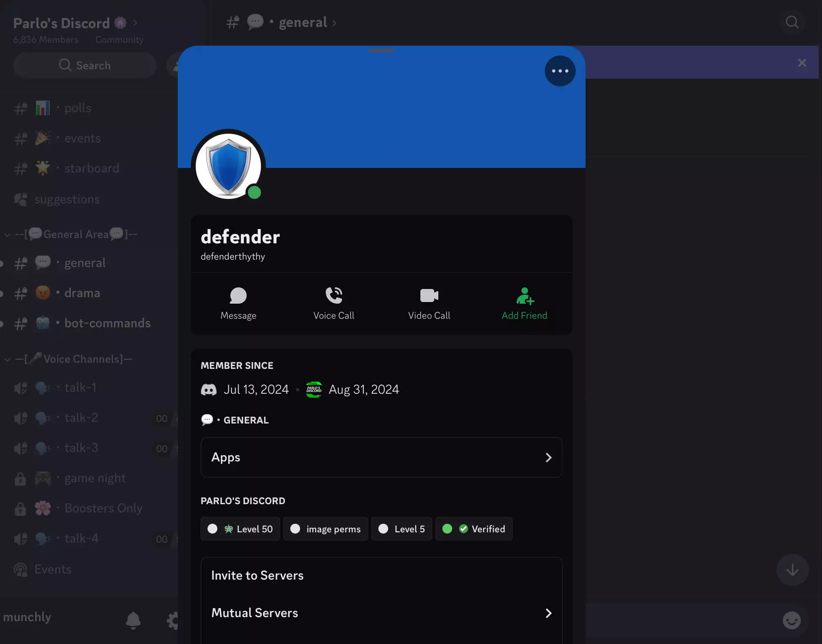
Task: Open the emoji picker smiley
Action: (x=792, y=620)
